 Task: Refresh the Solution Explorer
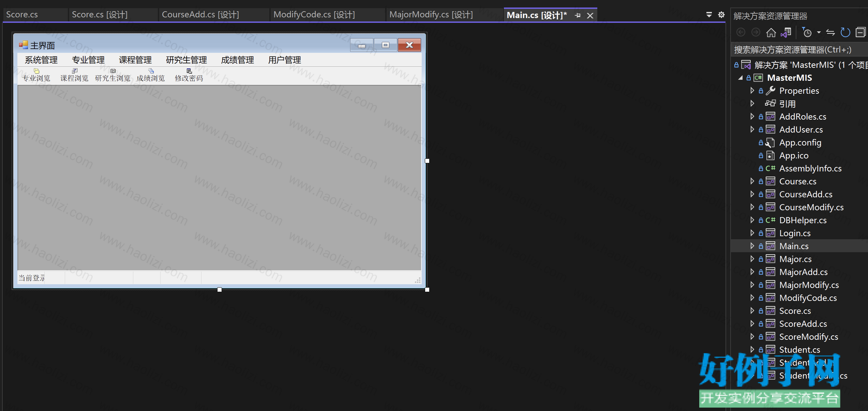coord(845,32)
